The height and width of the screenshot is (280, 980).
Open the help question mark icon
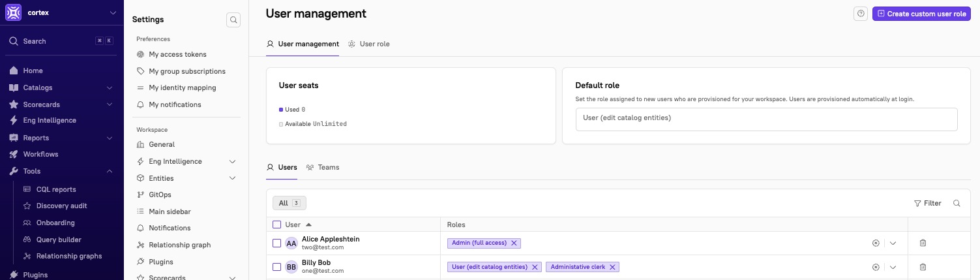point(861,14)
